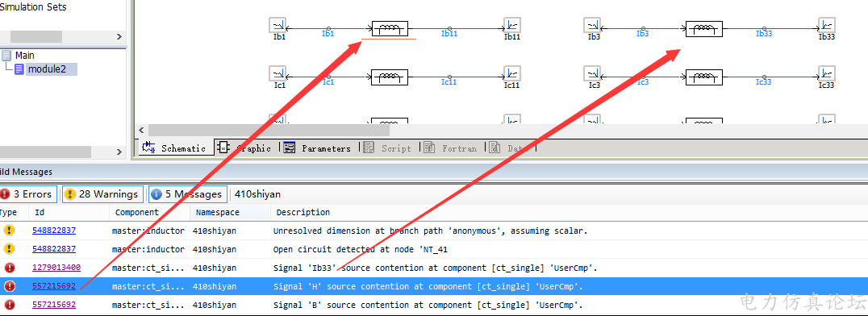Viewport: 868px width, 316px height.
Task: Click the schematic canvas scroll-left arrow
Action: click(x=141, y=130)
